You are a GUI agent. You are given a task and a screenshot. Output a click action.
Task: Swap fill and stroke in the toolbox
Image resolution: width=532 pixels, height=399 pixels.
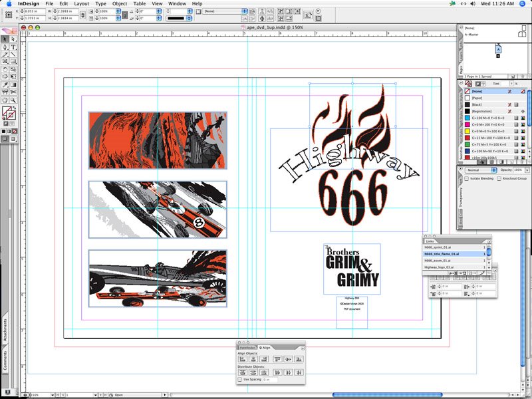click(x=14, y=108)
